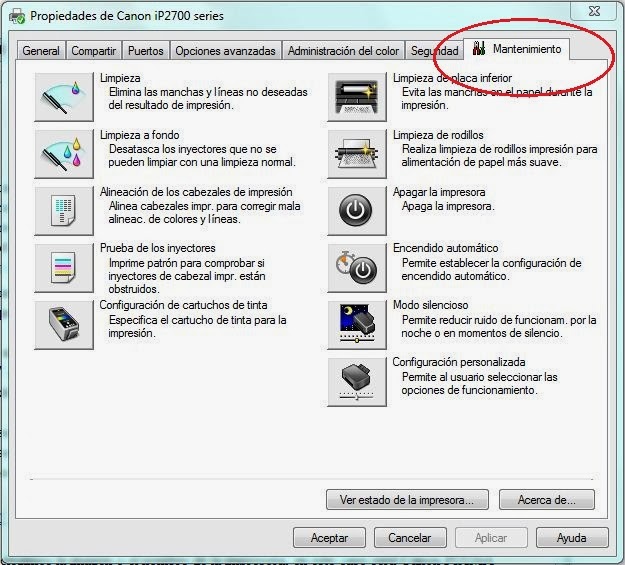The image size is (625, 565).
Task: Open Configuración de cartuchos de tinta icon
Action: pos(64,325)
